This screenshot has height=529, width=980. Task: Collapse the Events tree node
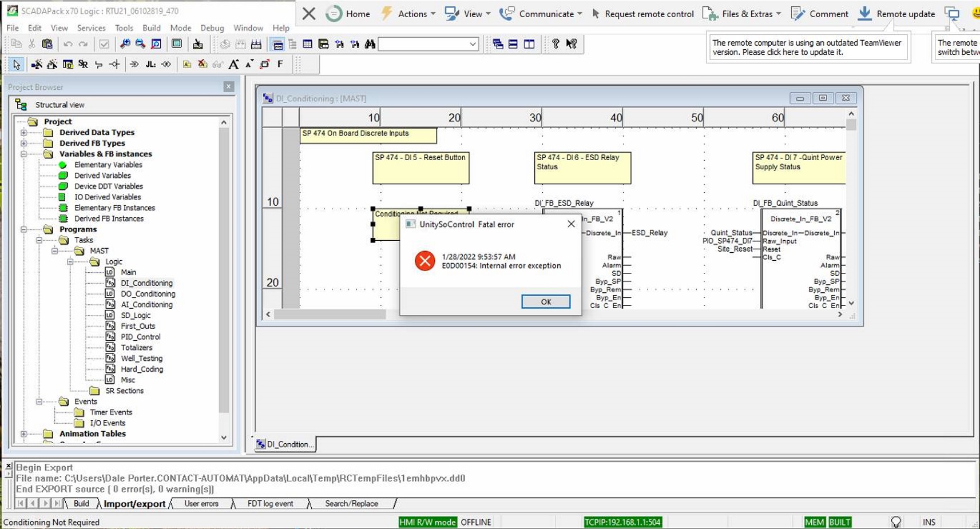(x=39, y=401)
